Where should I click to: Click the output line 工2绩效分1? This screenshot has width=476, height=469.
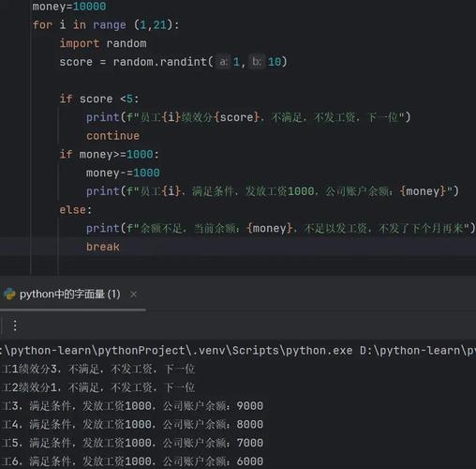(97, 387)
